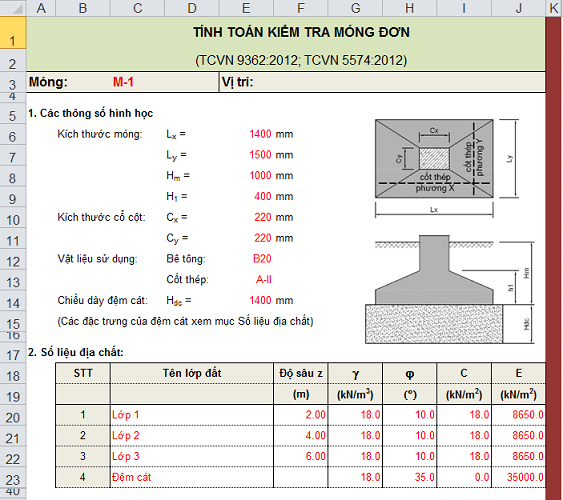Select column A header

tap(41, 8)
